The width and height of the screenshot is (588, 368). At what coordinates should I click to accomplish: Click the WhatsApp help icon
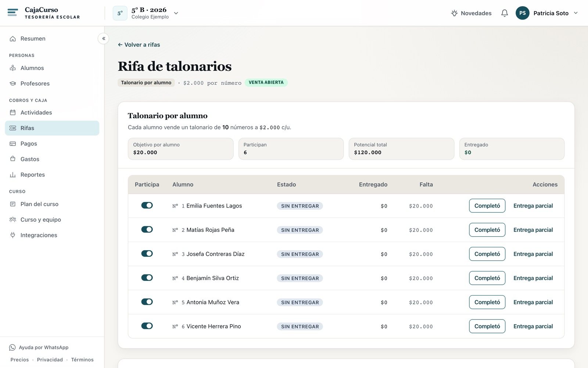12,347
